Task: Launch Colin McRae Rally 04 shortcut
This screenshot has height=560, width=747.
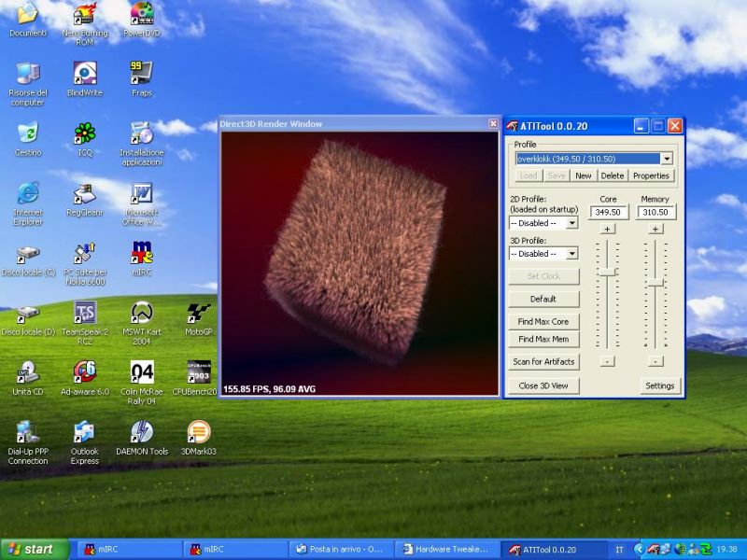Action: pos(142,384)
